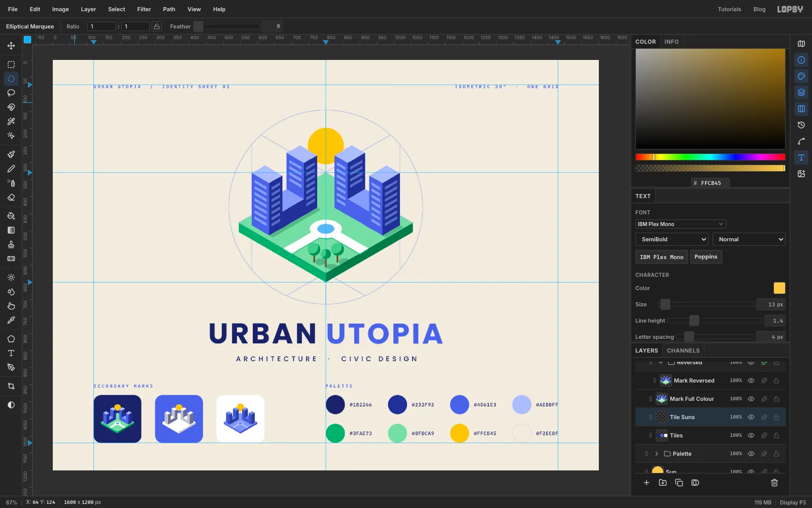Image resolution: width=812 pixels, height=508 pixels.
Task: Open the Tutorials link
Action: pos(729,9)
